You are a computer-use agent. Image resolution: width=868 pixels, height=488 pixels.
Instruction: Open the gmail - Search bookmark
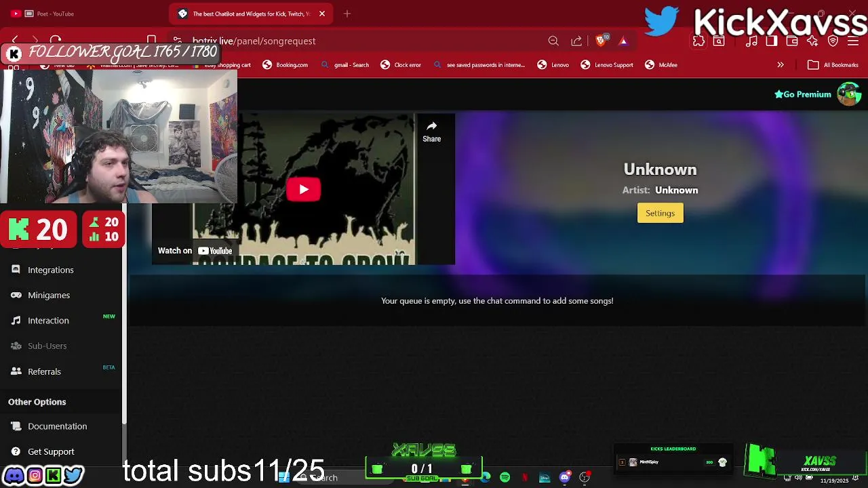[344, 65]
